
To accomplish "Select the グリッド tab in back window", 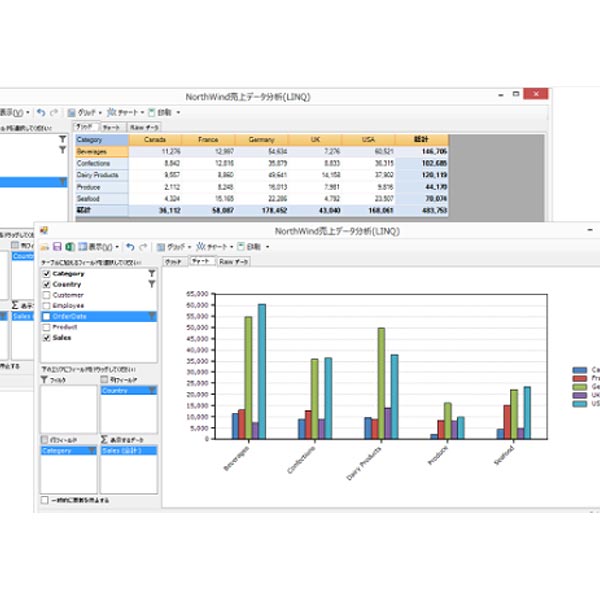I will click(85, 126).
